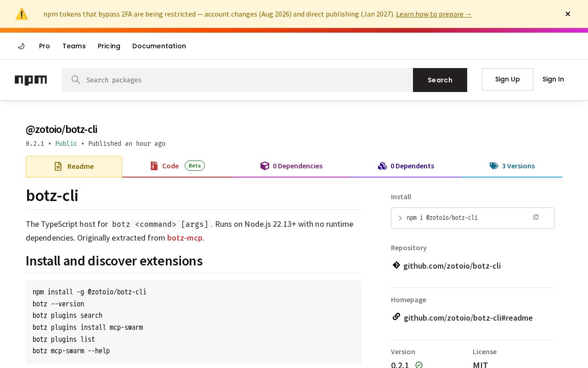Click the 'npm i @zotoio/botz-cli' install text
Screen dimensions: 588x368
coord(442,218)
